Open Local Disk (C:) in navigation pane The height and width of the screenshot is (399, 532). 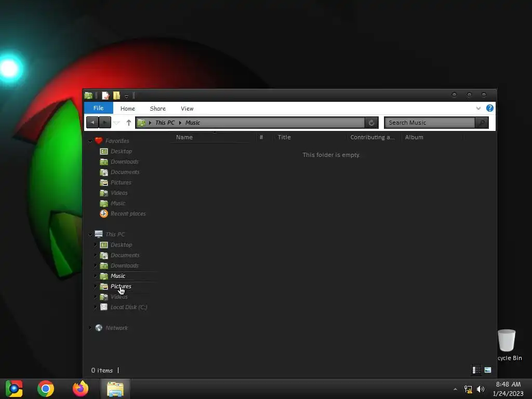coord(129,308)
